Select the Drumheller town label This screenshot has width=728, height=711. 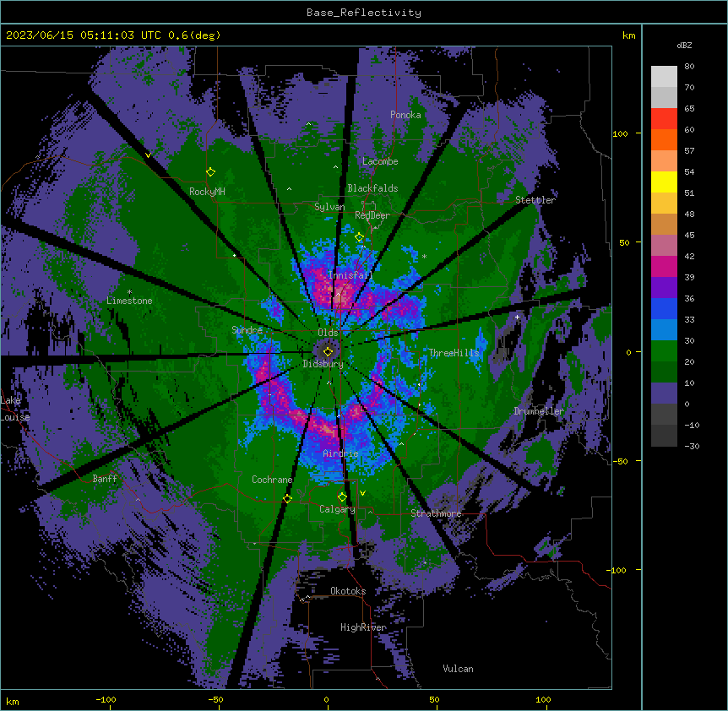pos(539,411)
